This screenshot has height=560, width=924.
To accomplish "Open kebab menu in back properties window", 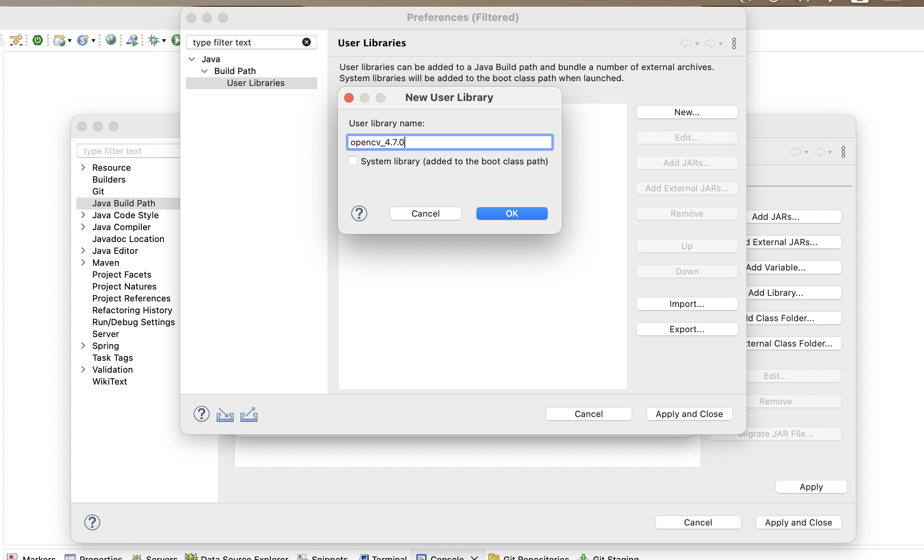I will tap(843, 152).
